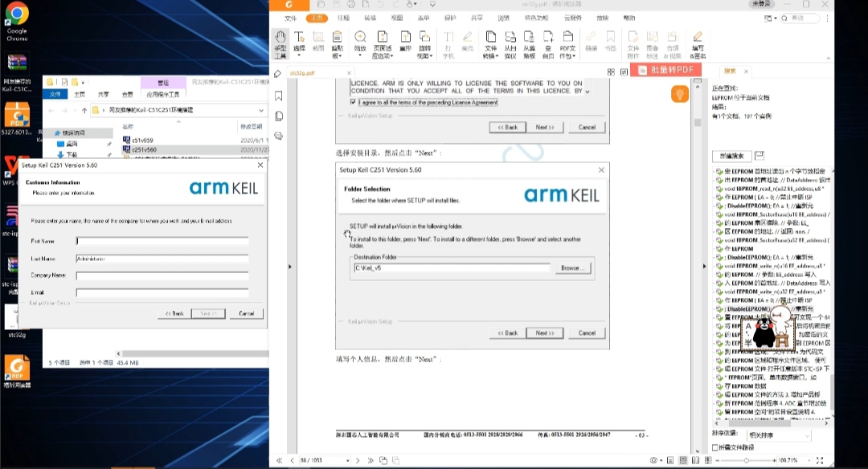The height and width of the screenshot is (469, 868).
Task: Expand the PDF navigation panel arrow
Action: [289, 267]
